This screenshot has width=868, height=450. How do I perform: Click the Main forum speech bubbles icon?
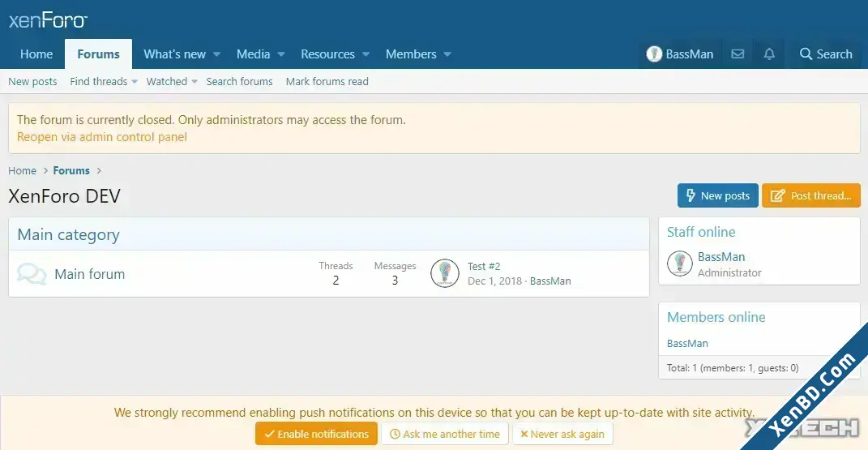pyautogui.click(x=32, y=274)
